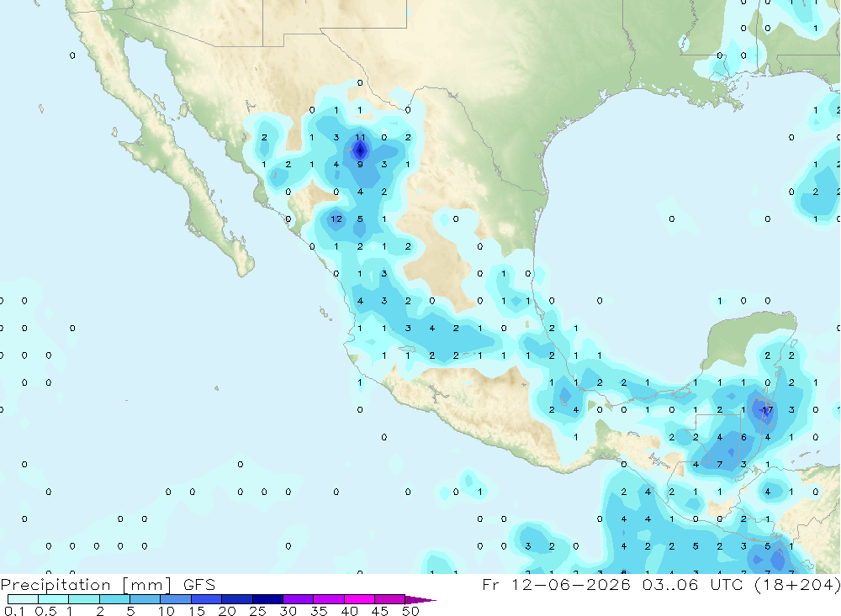Click the legend label '20'
The width and height of the screenshot is (841, 616).
227,611
